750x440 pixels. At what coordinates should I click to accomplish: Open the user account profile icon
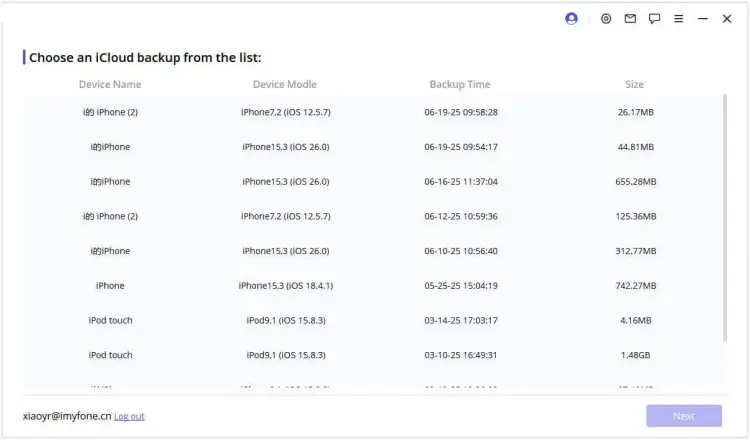(571, 19)
